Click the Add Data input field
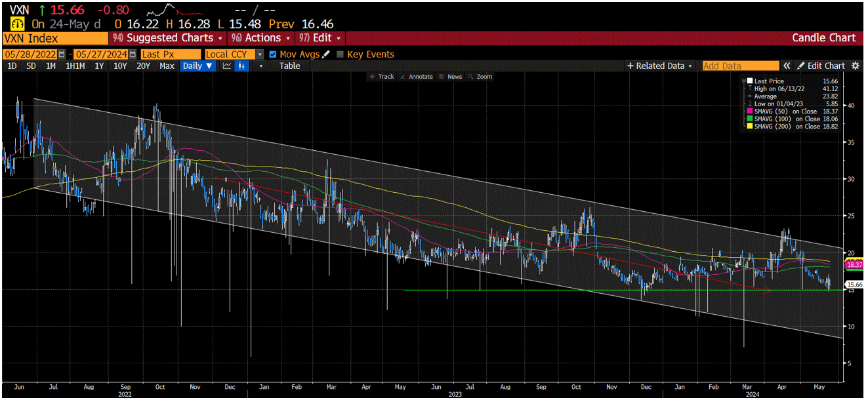The image size is (868, 402). tap(741, 66)
